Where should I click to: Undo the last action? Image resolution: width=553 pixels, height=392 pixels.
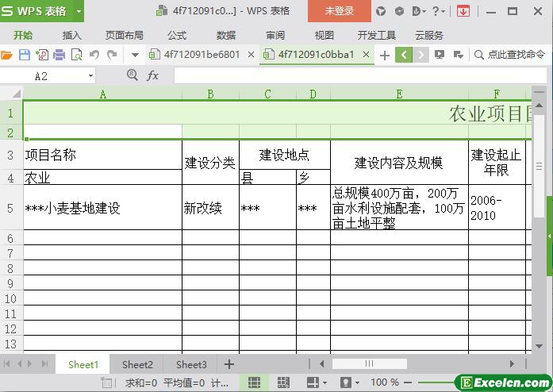point(94,55)
